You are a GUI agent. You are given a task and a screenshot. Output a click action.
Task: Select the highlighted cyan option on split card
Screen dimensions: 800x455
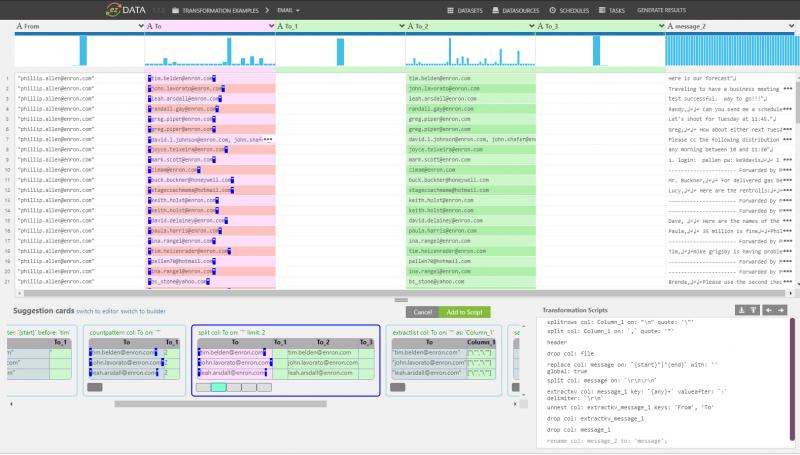point(219,386)
